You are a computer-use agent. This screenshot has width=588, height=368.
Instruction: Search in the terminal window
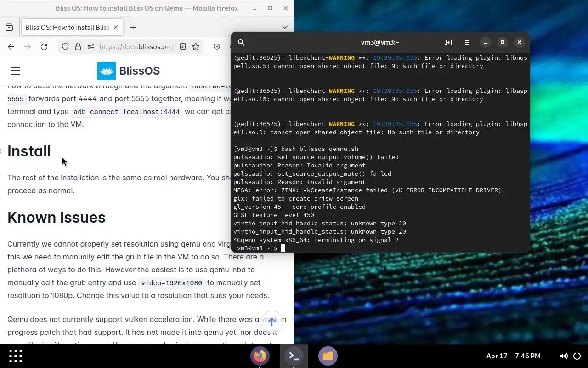point(241,42)
